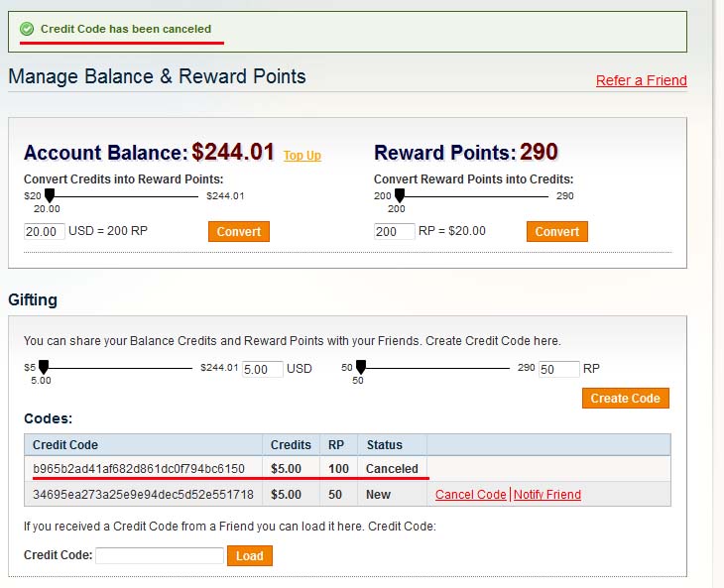Select the canceled credit code b965b2ad row
The width and height of the screenshot is (724, 588).
(x=138, y=469)
